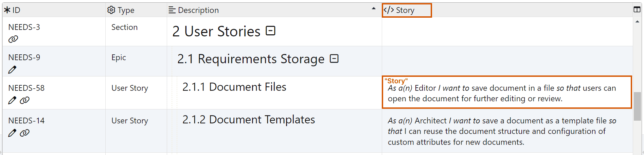Select the NEEDS-9 ID cell
The height and width of the screenshot is (155, 644).
24,57
